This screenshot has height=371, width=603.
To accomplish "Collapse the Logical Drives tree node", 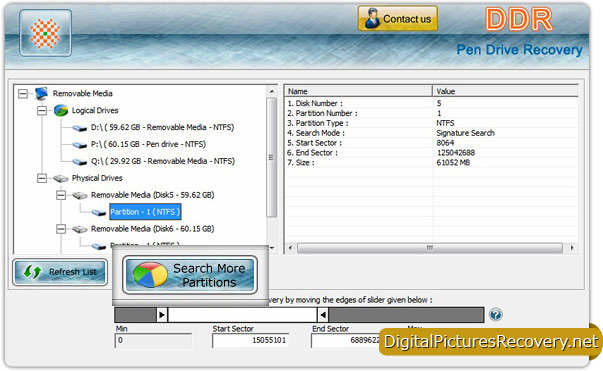I will click(x=42, y=111).
